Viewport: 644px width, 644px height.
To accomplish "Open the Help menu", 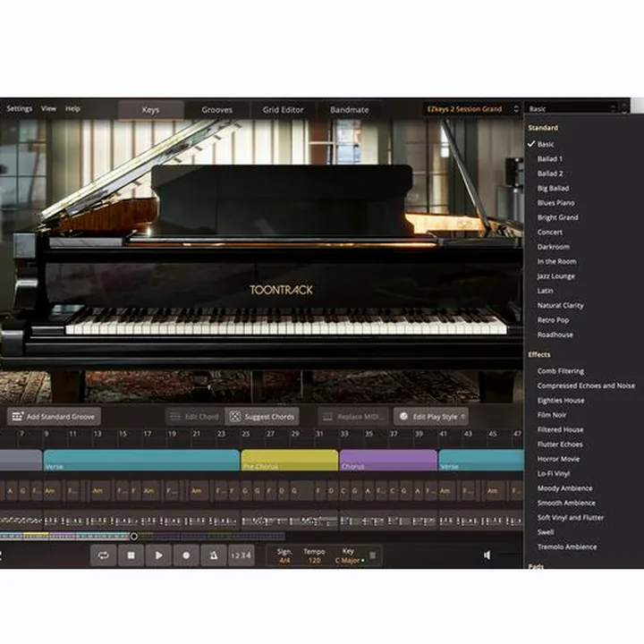I will (72, 108).
